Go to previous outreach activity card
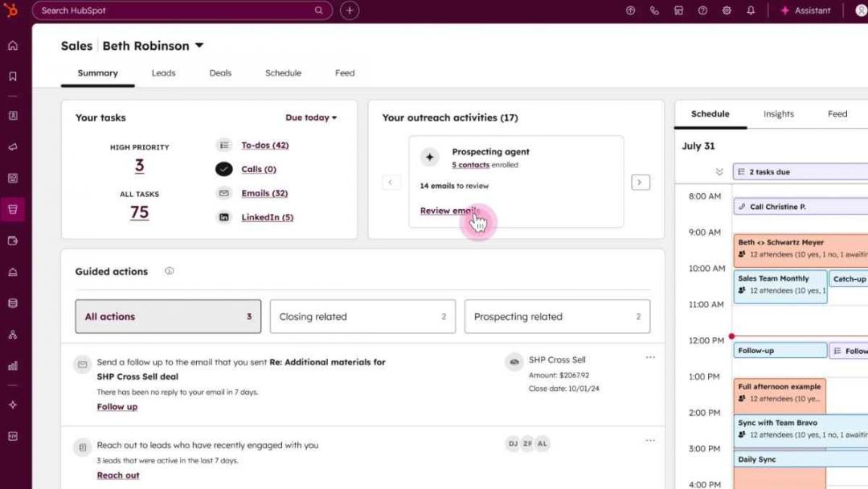Viewport: 868px width, 489px height. click(x=391, y=183)
